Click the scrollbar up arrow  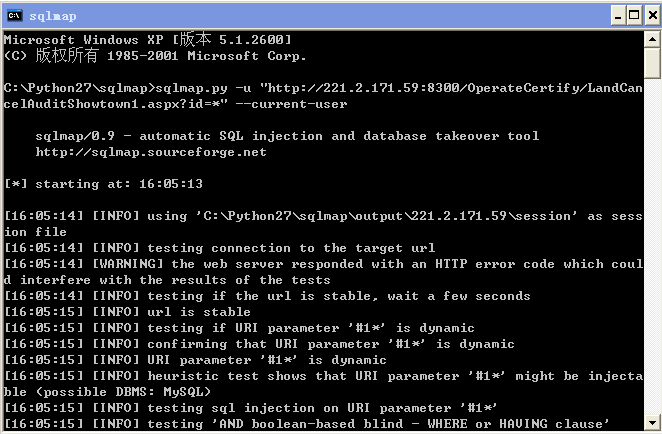coord(652,40)
